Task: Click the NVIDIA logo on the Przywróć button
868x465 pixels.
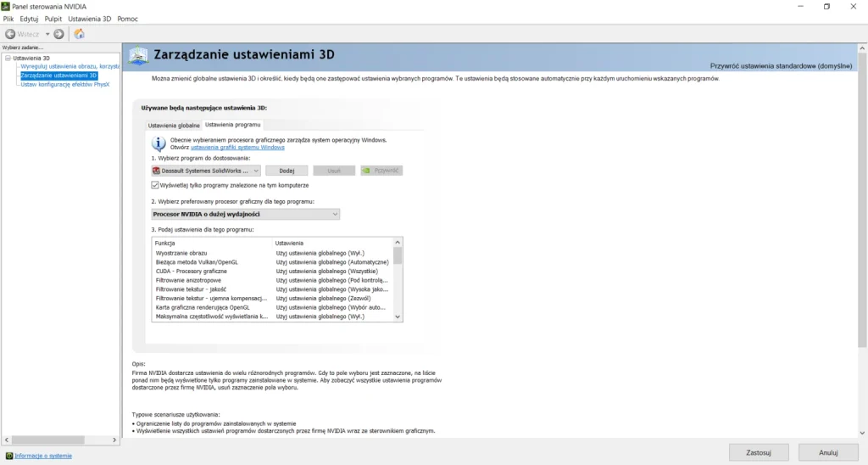Action: point(366,171)
